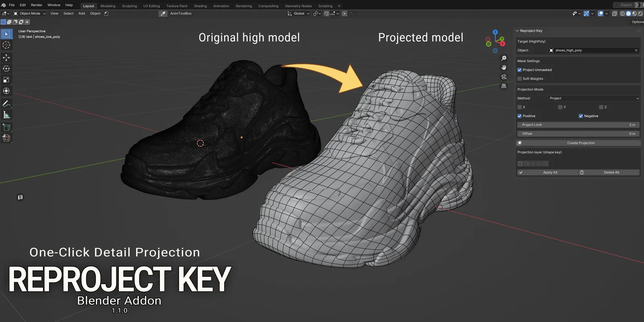This screenshot has width=644, height=322.
Task: Enable the X axis checkbox
Action: pos(519,107)
